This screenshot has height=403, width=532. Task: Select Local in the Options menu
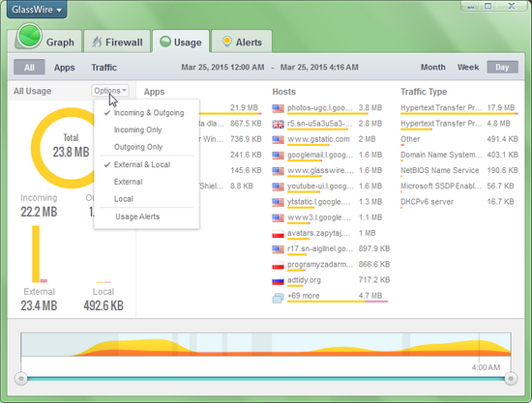pos(147,199)
